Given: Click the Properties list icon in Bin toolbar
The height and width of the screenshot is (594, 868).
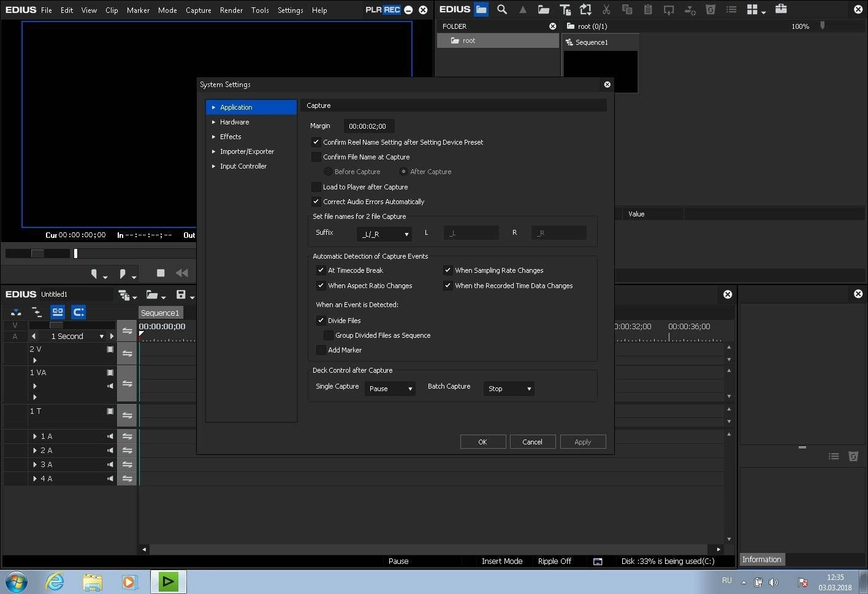Looking at the screenshot, I should click(731, 9).
